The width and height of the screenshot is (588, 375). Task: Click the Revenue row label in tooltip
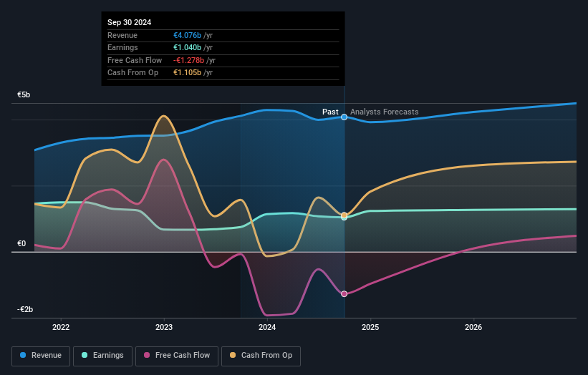point(122,35)
